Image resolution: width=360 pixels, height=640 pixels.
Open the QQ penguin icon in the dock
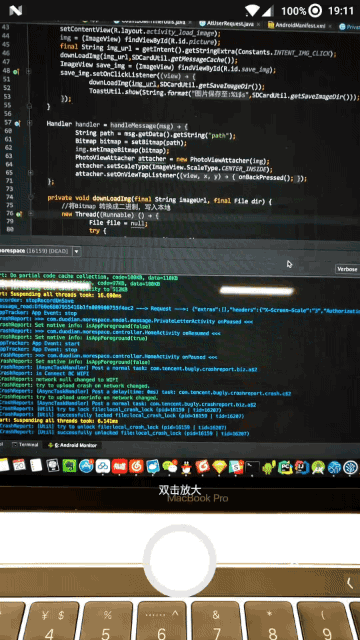tap(186, 467)
